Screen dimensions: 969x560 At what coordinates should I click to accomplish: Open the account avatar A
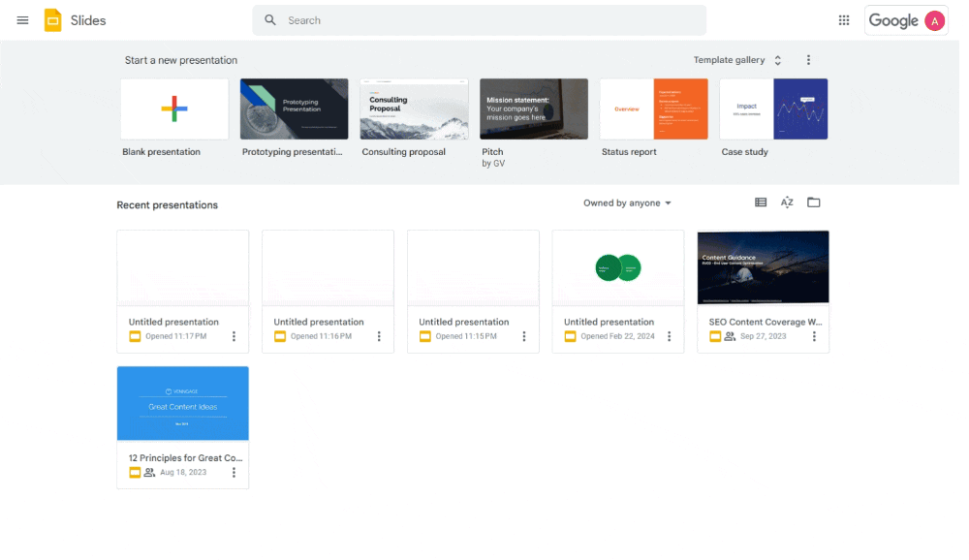click(934, 21)
